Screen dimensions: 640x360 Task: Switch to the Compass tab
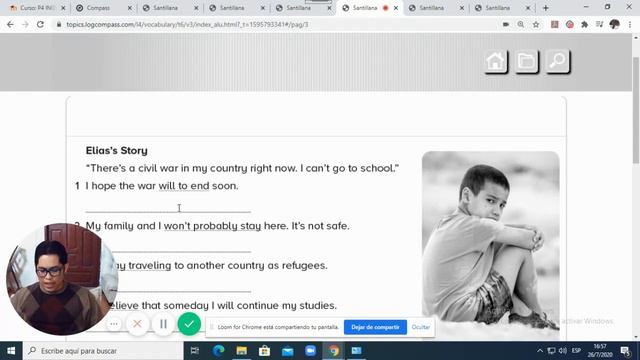(103, 8)
